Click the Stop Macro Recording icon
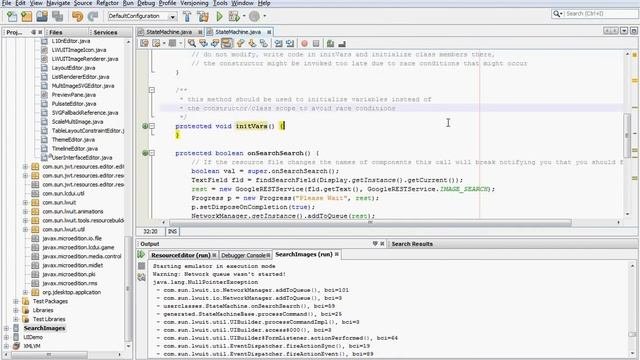The height and width of the screenshot is (360, 640). click(316, 43)
